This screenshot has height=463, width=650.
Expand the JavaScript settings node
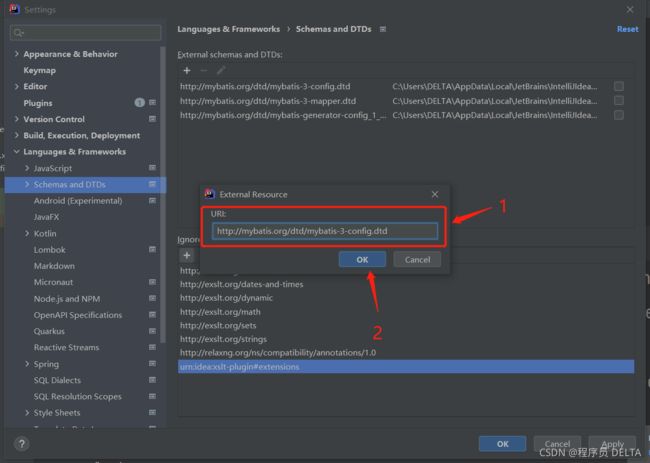click(x=27, y=168)
